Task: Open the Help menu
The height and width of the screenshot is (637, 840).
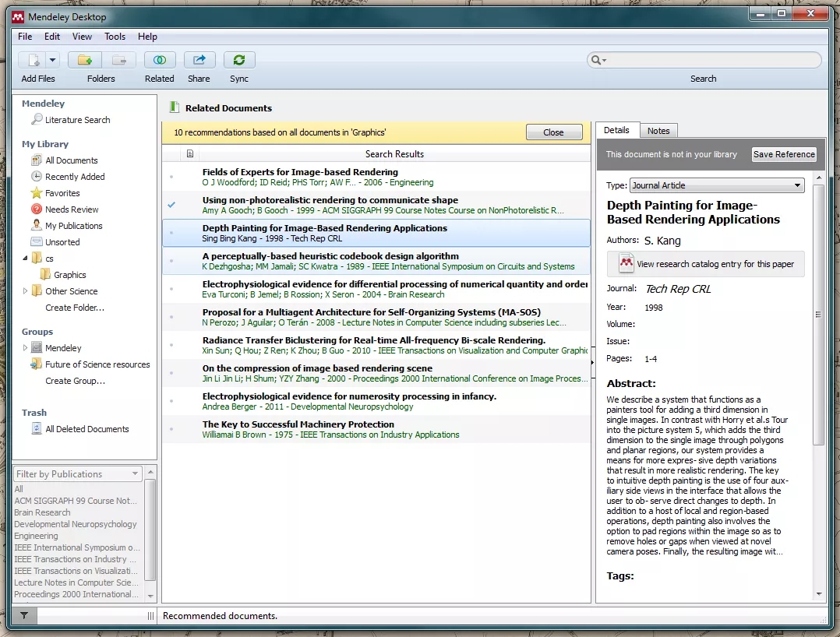Action: pos(147,37)
